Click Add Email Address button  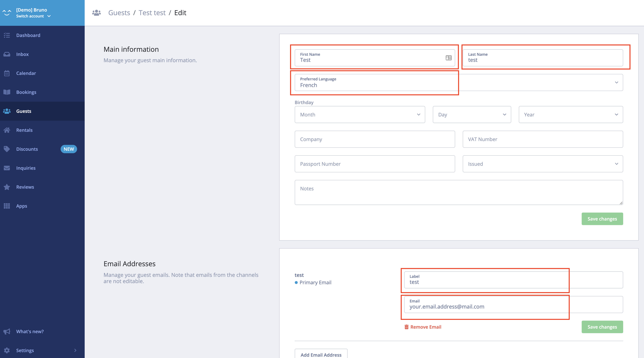point(321,355)
